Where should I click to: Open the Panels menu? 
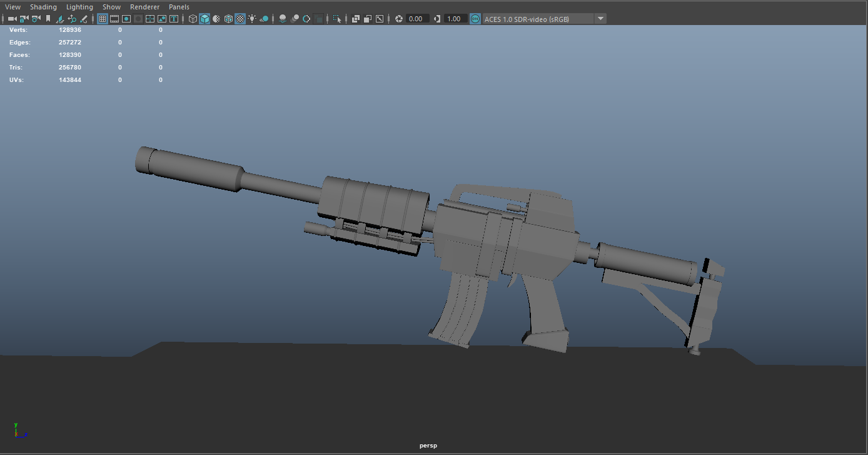pos(179,7)
